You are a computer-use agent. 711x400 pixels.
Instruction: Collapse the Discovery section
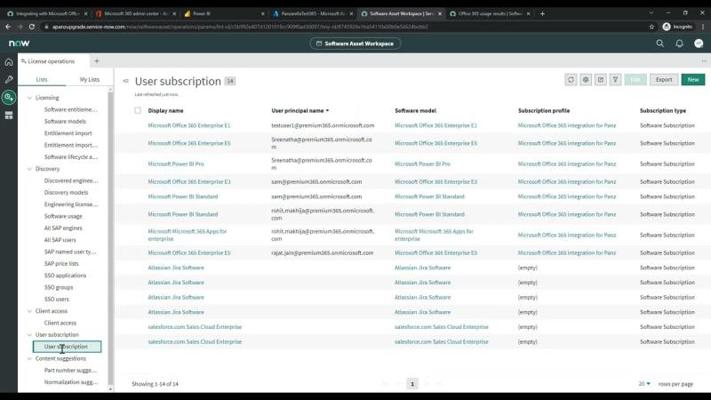click(29, 169)
